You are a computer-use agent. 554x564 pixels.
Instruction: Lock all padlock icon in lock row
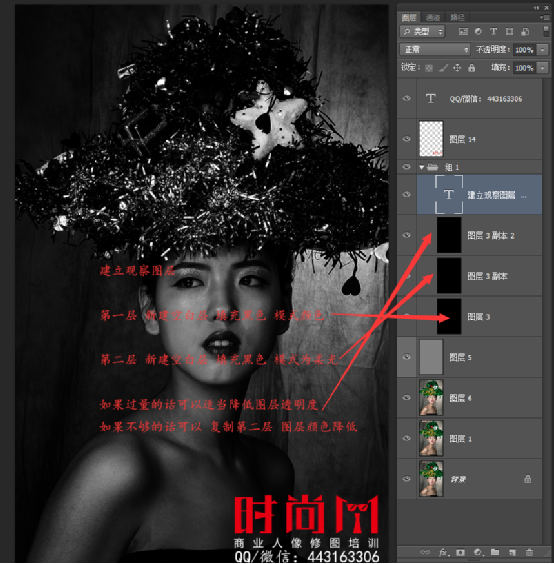[x=472, y=68]
